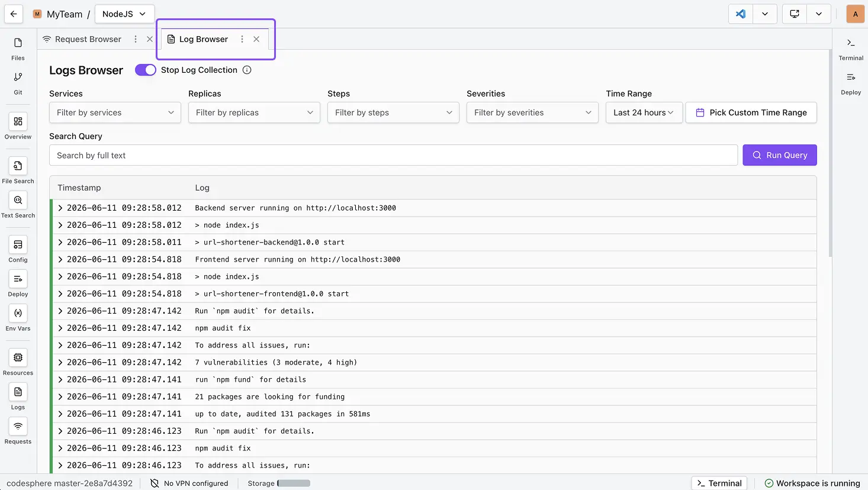Image resolution: width=868 pixels, height=490 pixels.
Task: Toggle Stop Log Collection switch
Action: tap(146, 70)
